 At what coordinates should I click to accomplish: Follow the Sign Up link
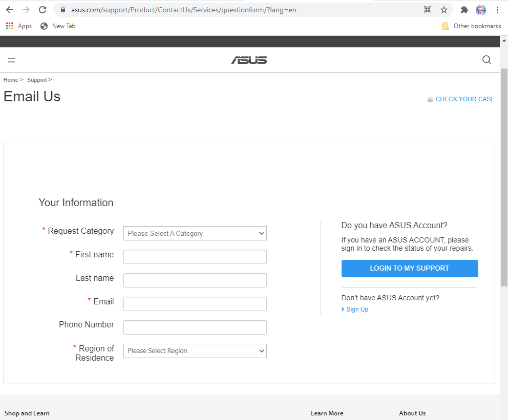pos(357,310)
